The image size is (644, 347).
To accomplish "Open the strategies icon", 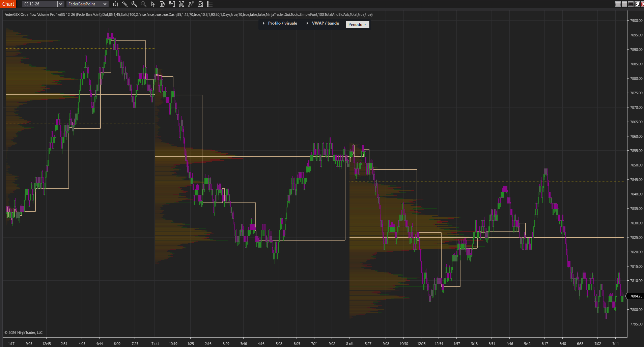I will pyautogui.click(x=200, y=4).
